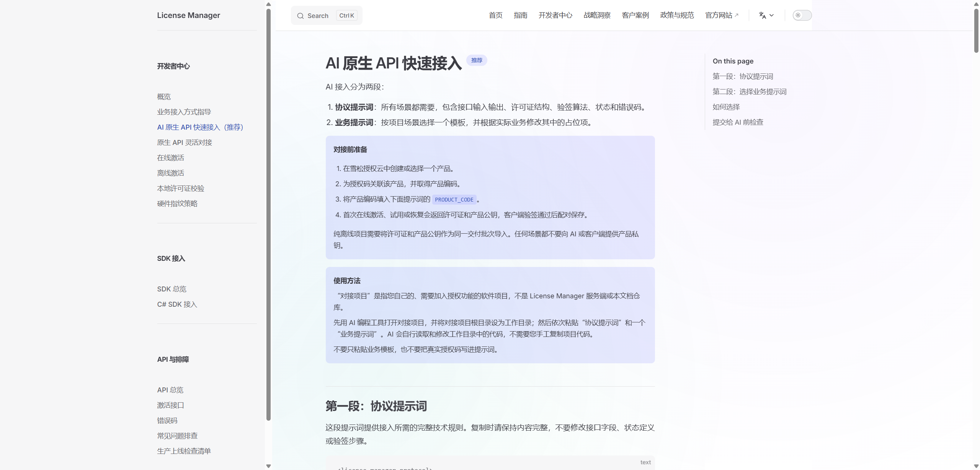The image size is (980, 470).
Task: Open 常见问题排查 in sidebar
Action: coord(177,436)
